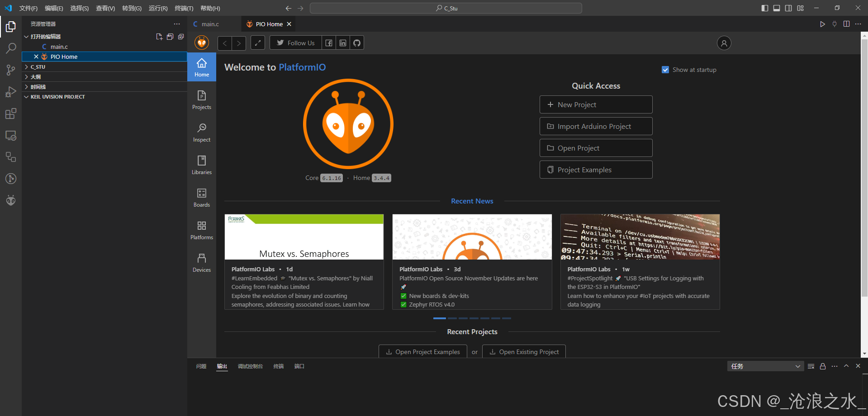Click Open Existing Project button
The width and height of the screenshot is (868, 416).
(524, 352)
